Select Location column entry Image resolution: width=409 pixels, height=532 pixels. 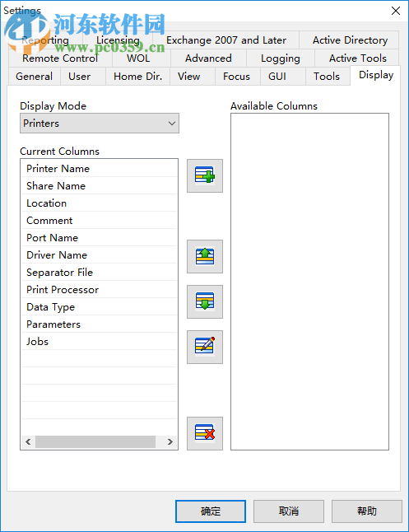point(100,203)
